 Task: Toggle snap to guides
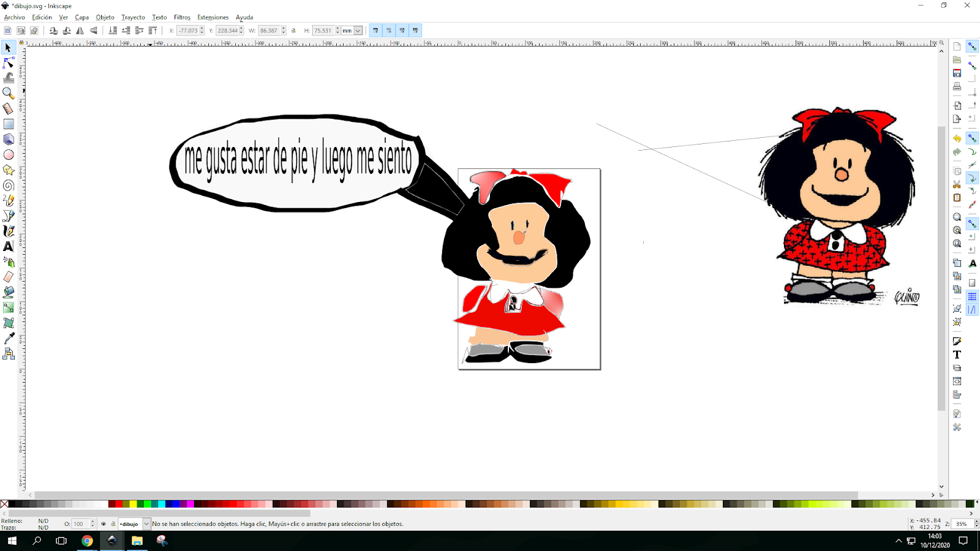(972, 310)
